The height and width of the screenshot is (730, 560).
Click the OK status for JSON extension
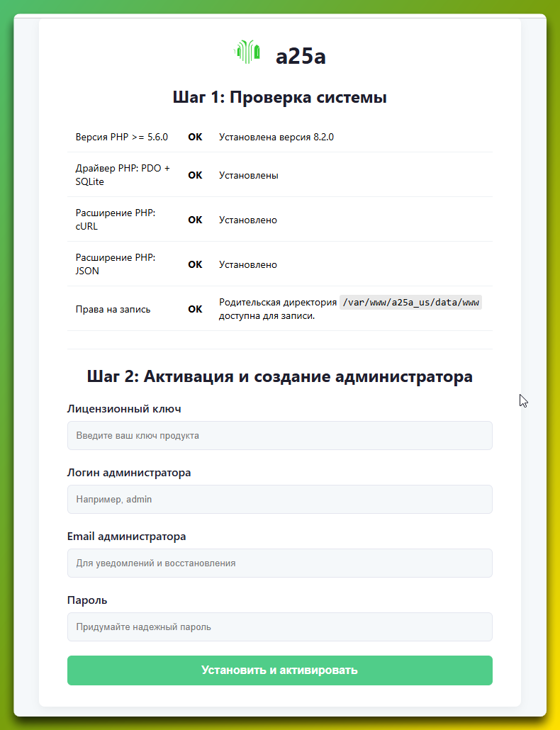coord(195,264)
